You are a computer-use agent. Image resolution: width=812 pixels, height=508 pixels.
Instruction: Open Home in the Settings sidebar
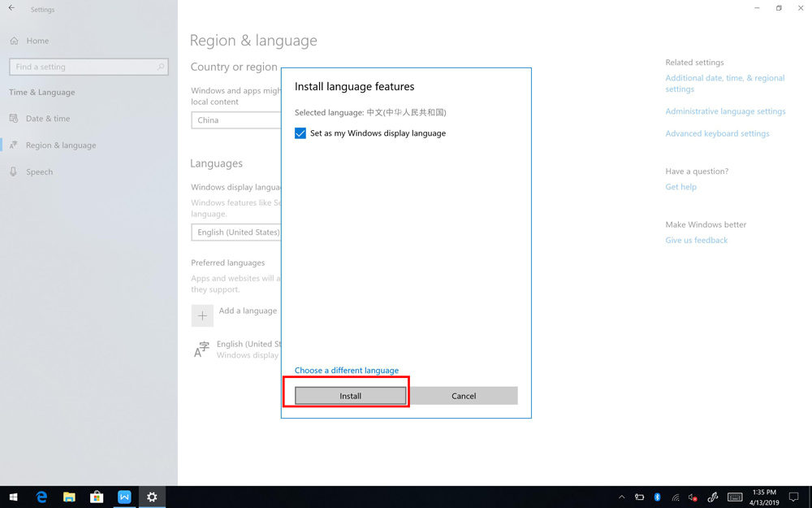37,41
